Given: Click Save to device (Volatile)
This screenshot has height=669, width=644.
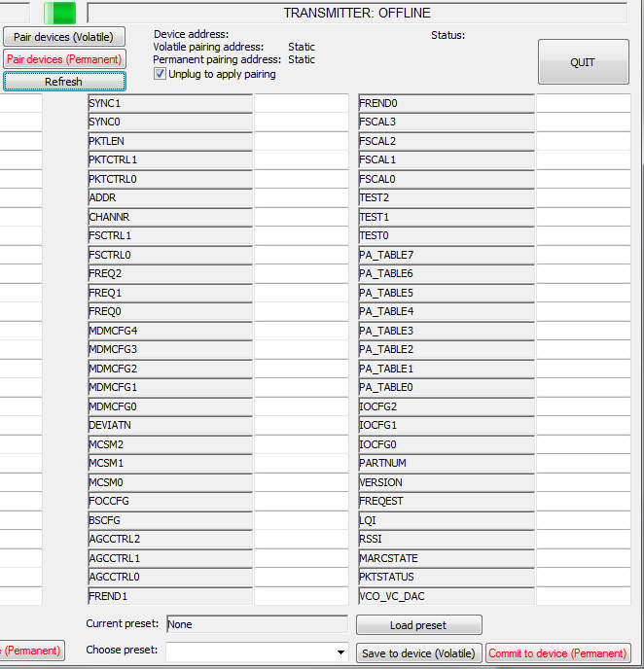Looking at the screenshot, I should point(419,652).
